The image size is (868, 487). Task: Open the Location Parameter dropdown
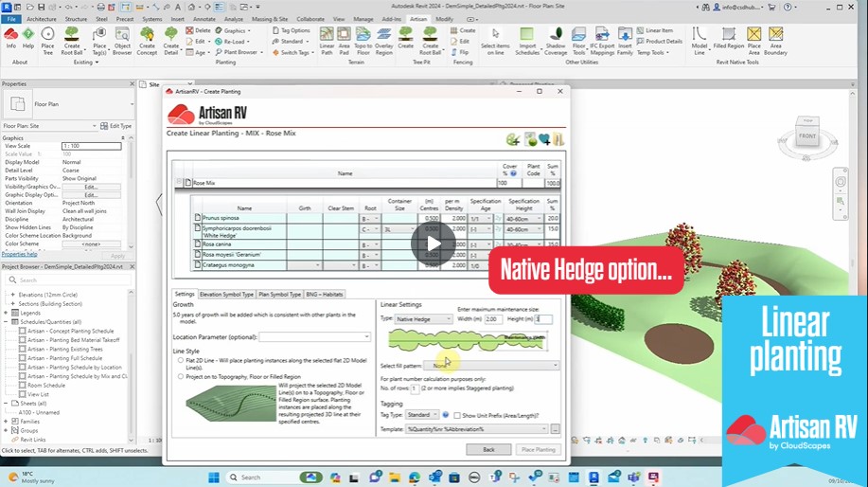[x=315, y=336]
